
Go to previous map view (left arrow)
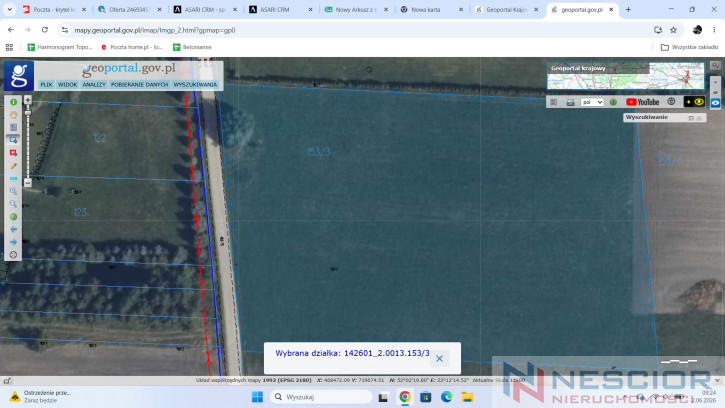pyautogui.click(x=13, y=229)
